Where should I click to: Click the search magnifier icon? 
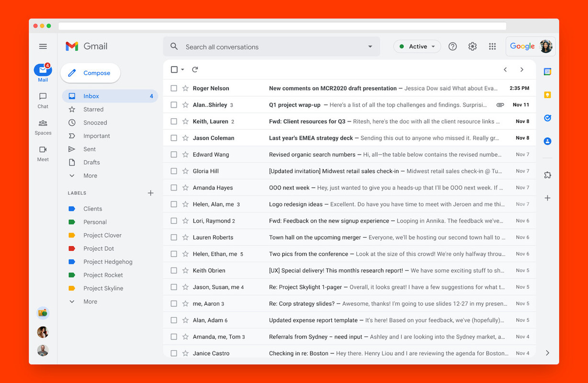click(x=174, y=47)
